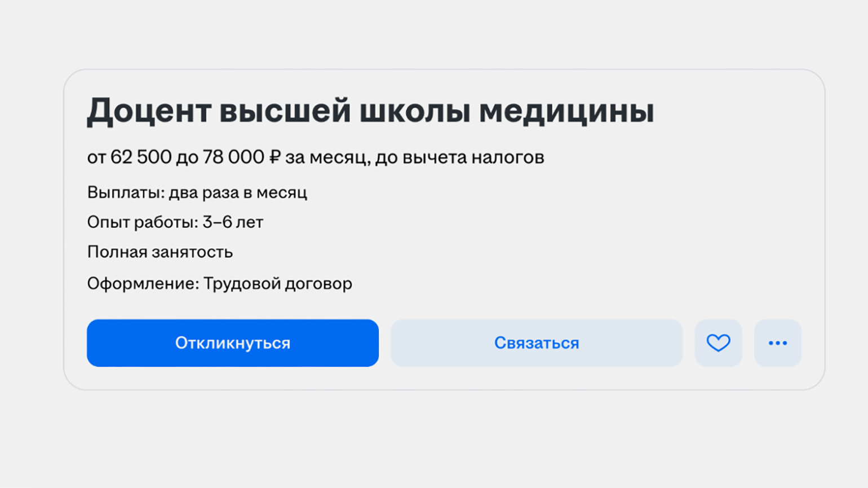Click the word медицины in the vacancy title

pos(566,110)
